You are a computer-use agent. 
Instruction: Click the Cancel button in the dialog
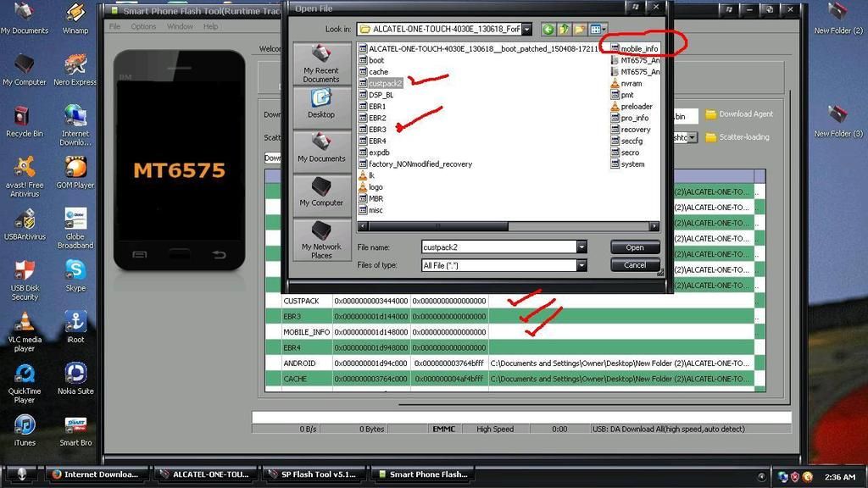[x=635, y=265]
